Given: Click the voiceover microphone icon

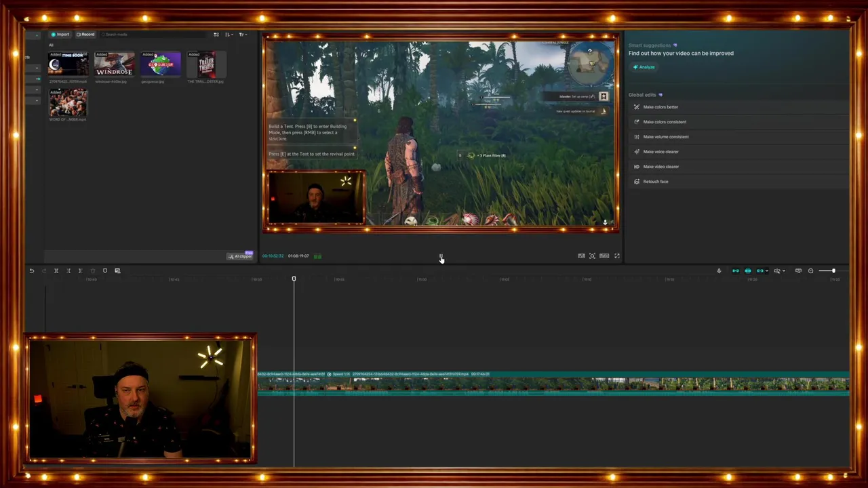Looking at the screenshot, I should tap(719, 271).
